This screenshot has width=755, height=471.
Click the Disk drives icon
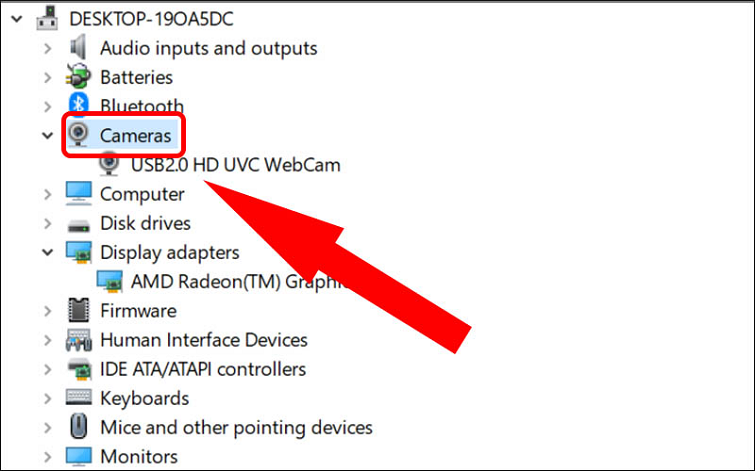(78, 223)
